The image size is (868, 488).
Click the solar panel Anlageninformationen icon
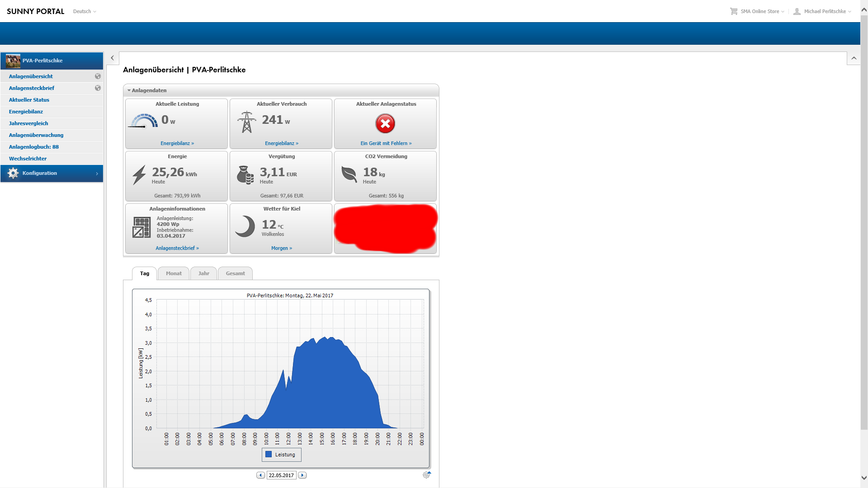pos(142,227)
